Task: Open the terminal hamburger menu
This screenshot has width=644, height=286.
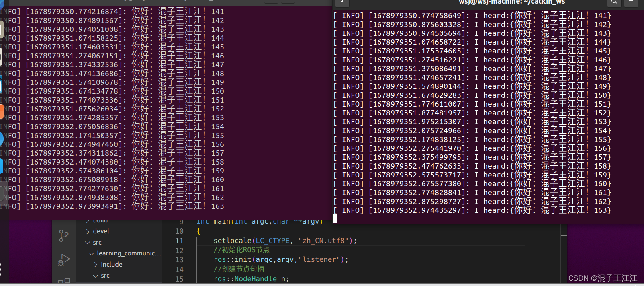Action: pos(631,2)
